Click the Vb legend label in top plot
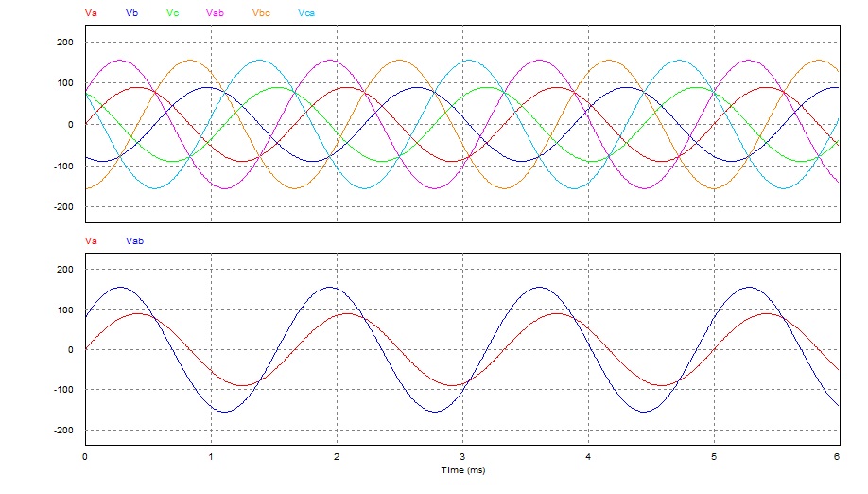The image size is (868, 494). [x=131, y=12]
